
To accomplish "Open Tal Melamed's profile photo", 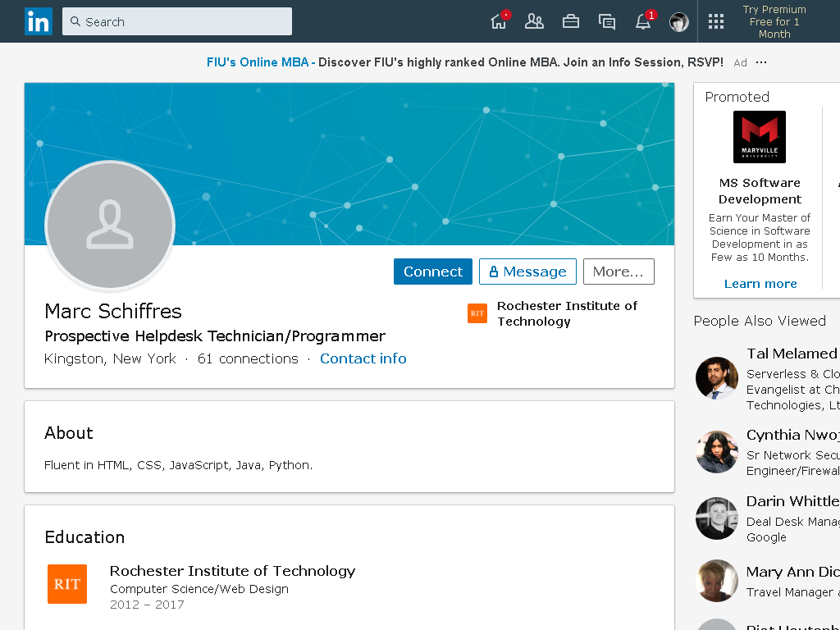I will tap(717, 378).
